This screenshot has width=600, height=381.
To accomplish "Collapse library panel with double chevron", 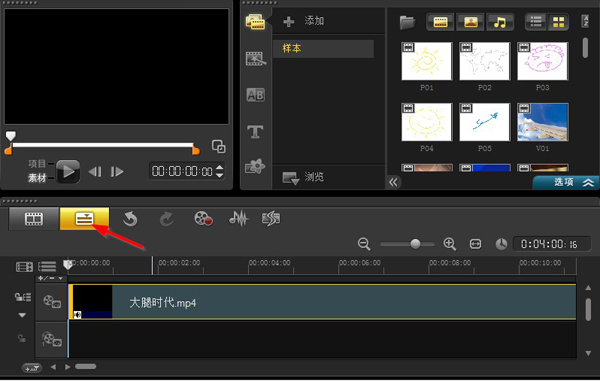I will click(x=393, y=182).
